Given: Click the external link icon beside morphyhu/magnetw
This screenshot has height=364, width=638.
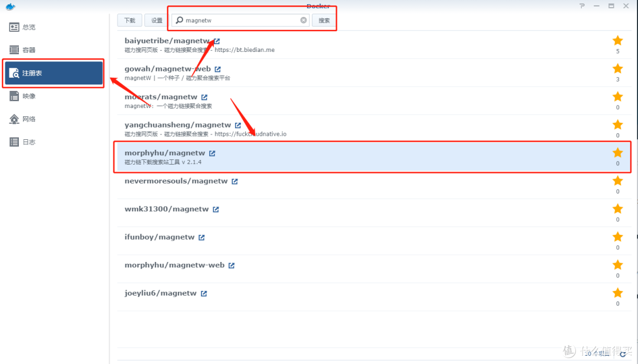Looking at the screenshot, I should click(213, 152).
